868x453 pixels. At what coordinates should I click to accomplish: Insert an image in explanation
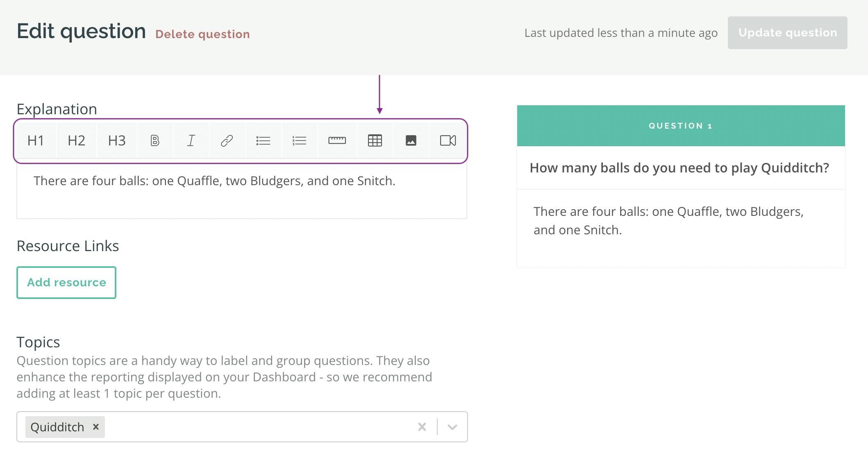[x=411, y=141]
